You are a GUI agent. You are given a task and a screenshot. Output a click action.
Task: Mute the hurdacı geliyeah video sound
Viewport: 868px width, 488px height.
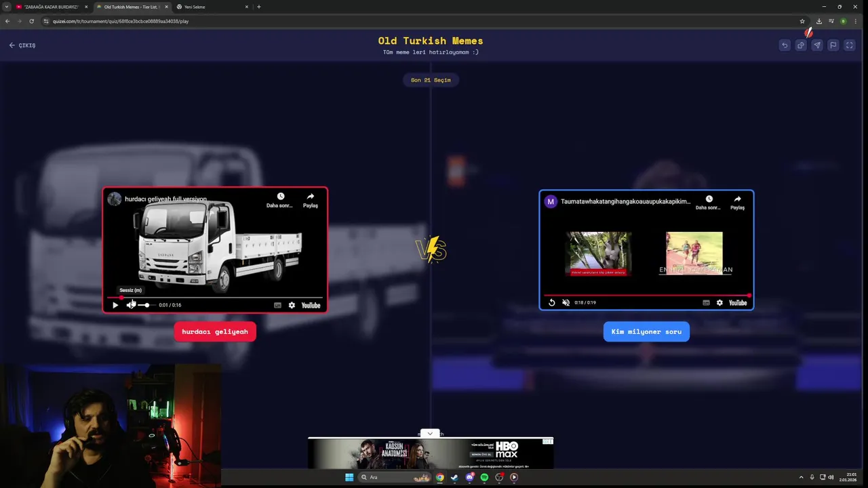(131, 305)
